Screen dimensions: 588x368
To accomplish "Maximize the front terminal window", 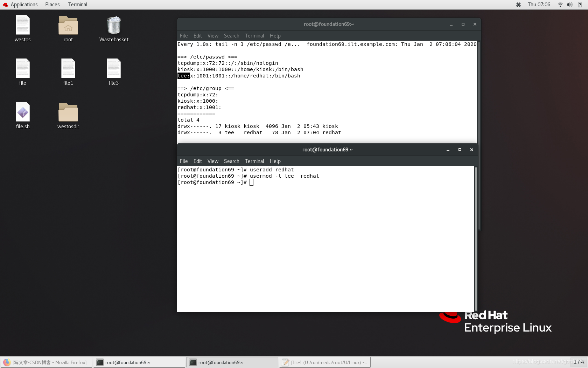I will click(x=460, y=150).
